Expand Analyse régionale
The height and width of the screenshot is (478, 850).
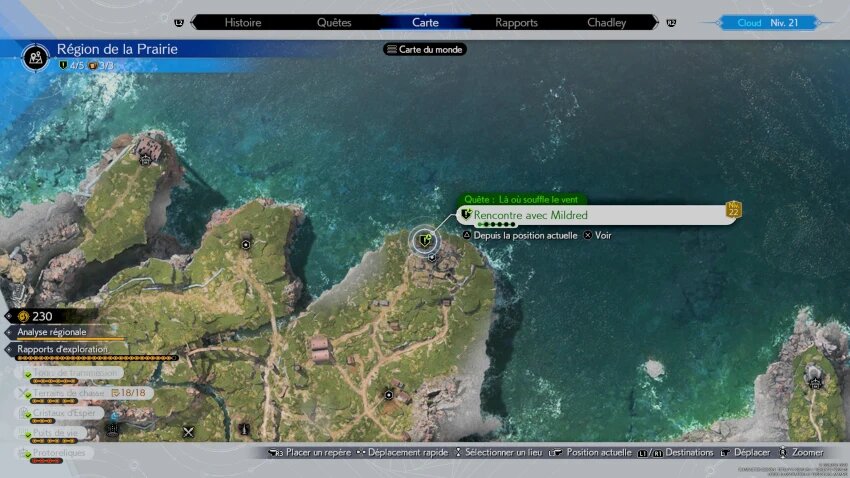[51, 332]
